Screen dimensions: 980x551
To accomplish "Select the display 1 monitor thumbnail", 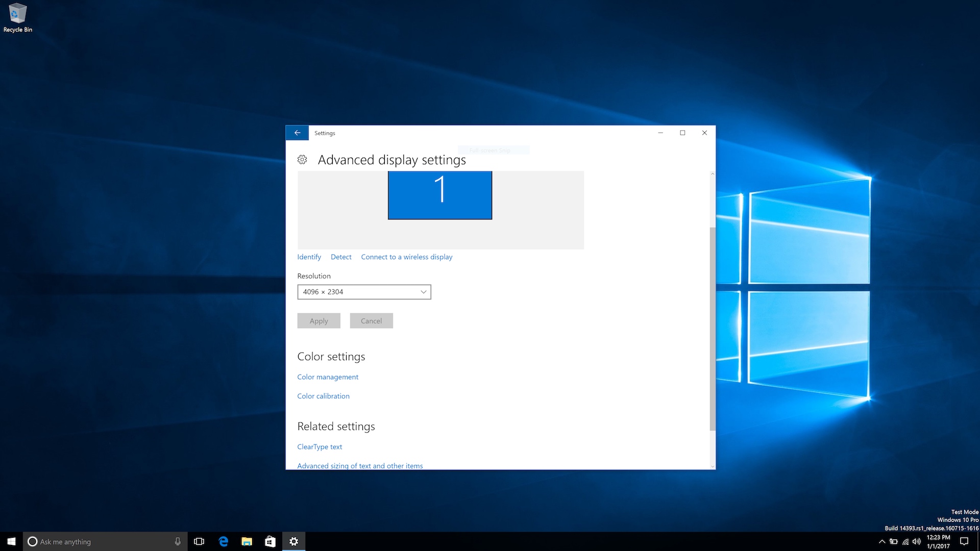I will tap(439, 195).
